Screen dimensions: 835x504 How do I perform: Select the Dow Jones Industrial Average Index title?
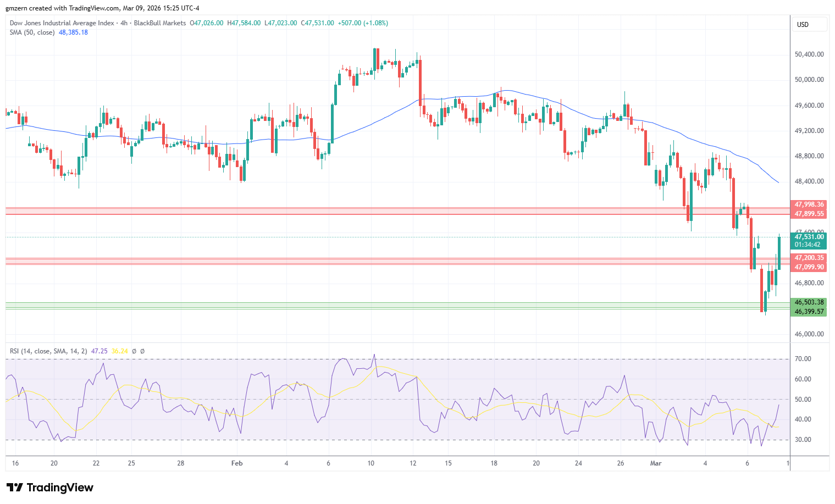tap(62, 23)
